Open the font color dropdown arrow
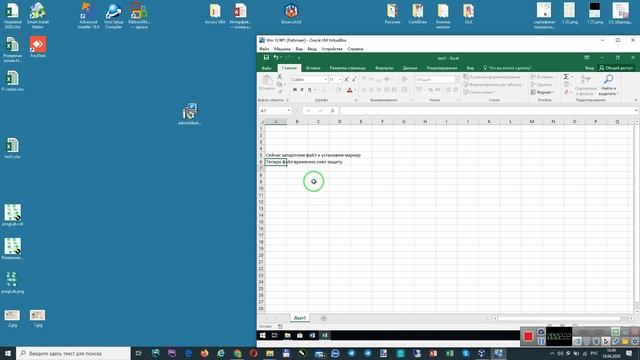 click(355, 90)
